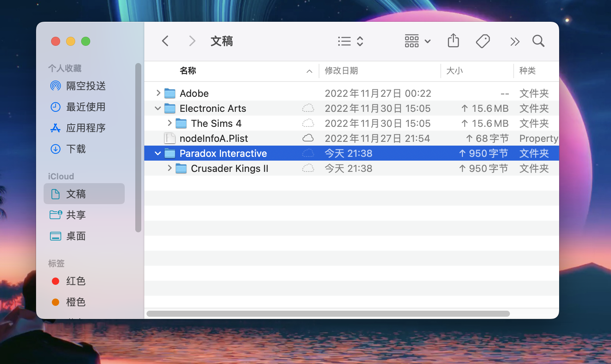The height and width of the screenshot is (364, 611).
Task: Click the yellow minimize window button
Action: tap(71, 41)
